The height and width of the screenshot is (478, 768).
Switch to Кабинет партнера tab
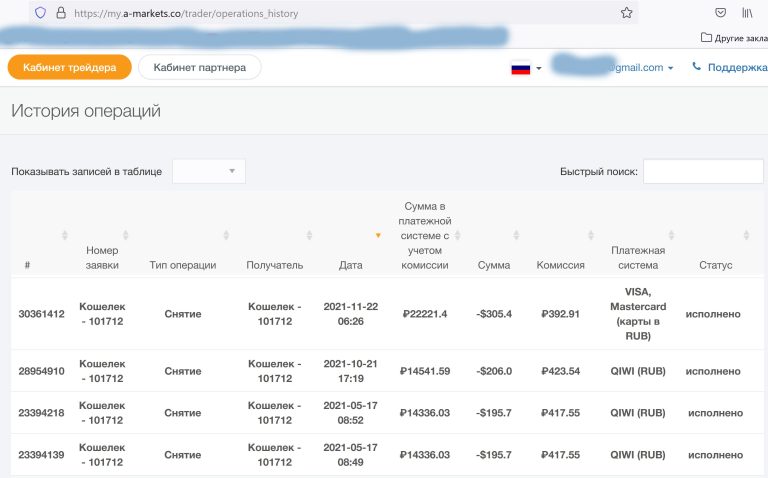pyautogui.click(x=199, y=67)
